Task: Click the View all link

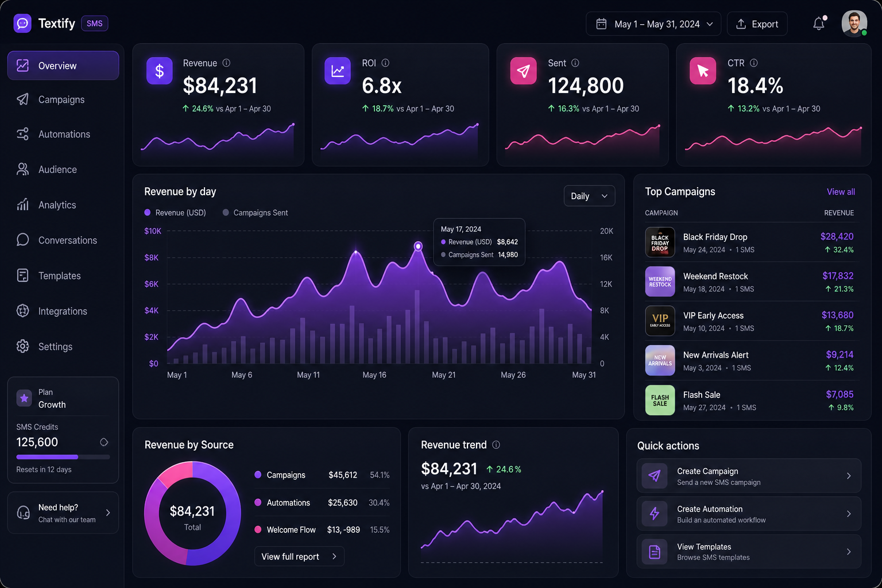Action: 841,192
